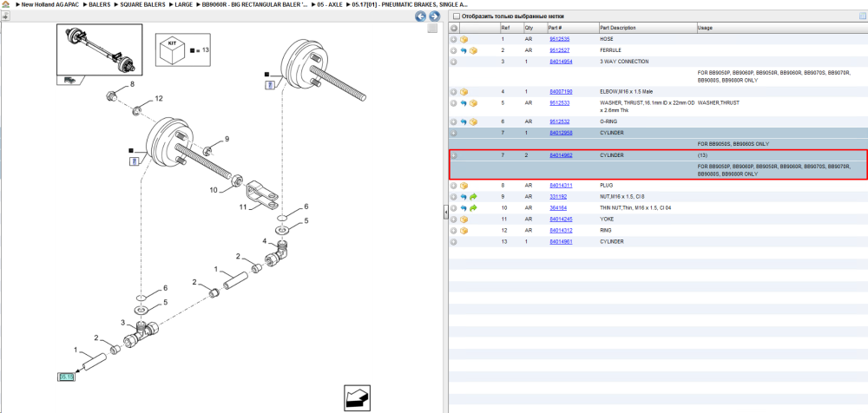Open part number 364164 link
868x413 pixels.
pos(558,208)
